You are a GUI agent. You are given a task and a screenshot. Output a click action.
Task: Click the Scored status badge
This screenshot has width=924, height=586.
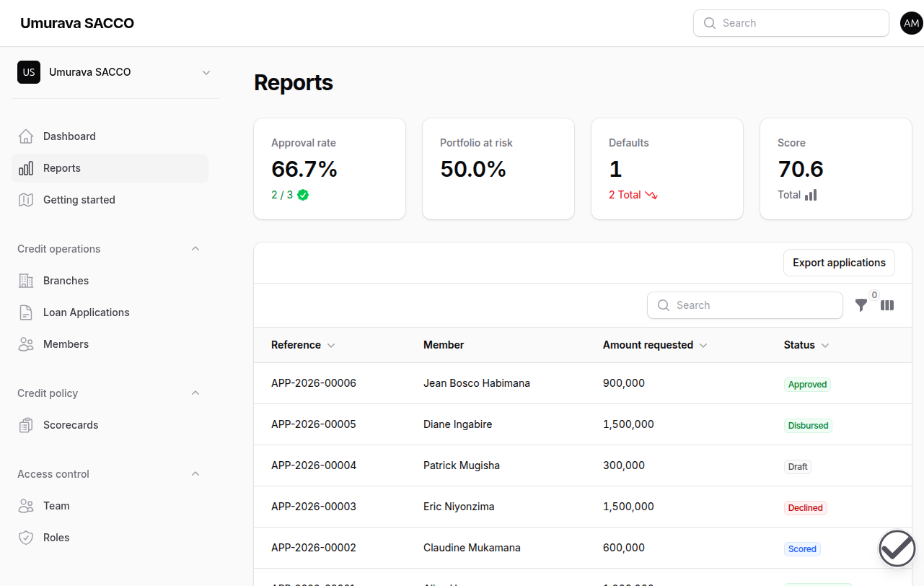point(802,549)
